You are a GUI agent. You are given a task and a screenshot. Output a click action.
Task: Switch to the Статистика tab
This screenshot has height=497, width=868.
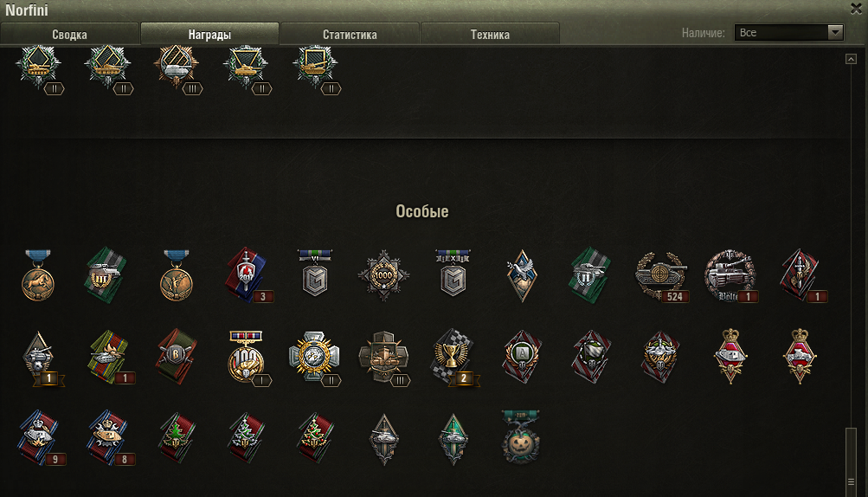tap(350, 34)
